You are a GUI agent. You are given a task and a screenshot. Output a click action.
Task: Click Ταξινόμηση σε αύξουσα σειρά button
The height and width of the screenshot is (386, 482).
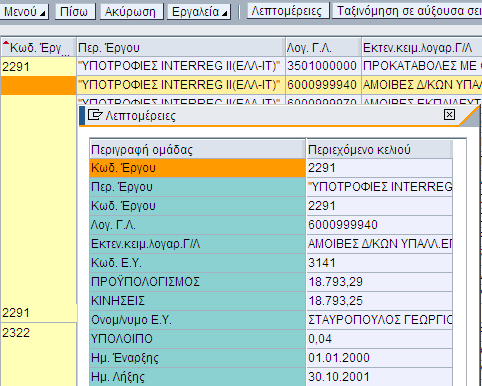[x=407, y=11]
